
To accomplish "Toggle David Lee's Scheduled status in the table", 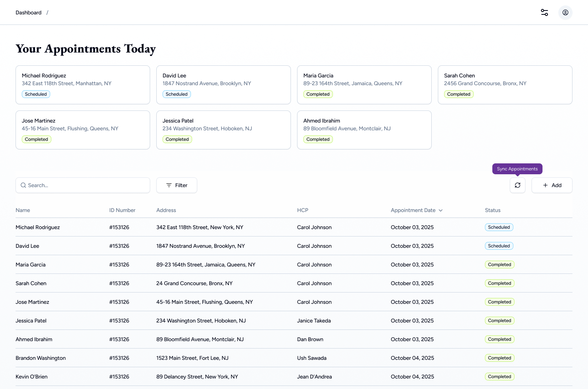I will pos(499,245).
